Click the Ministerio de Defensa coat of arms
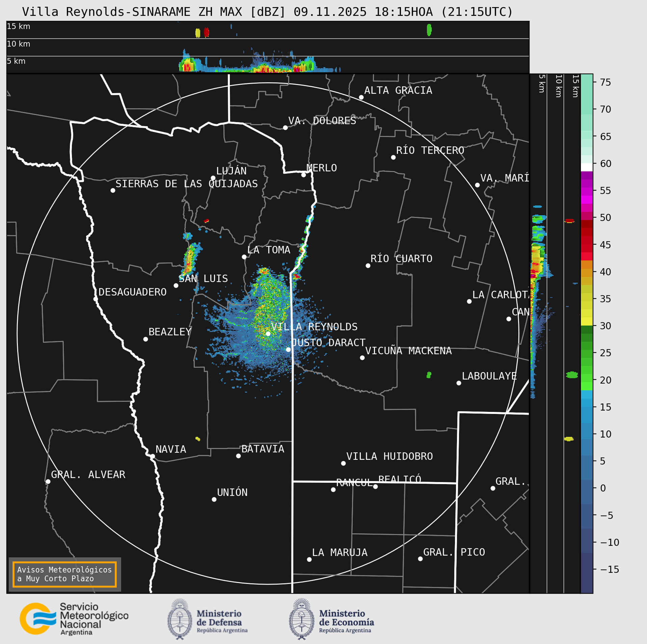This screenshot has width=647, height=644. point(180,619)
